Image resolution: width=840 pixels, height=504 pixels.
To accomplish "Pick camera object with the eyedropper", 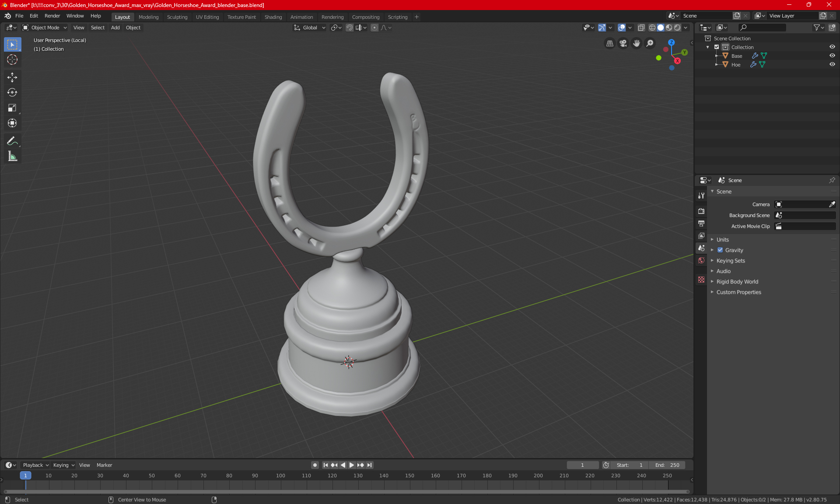I will coord(832,204).
